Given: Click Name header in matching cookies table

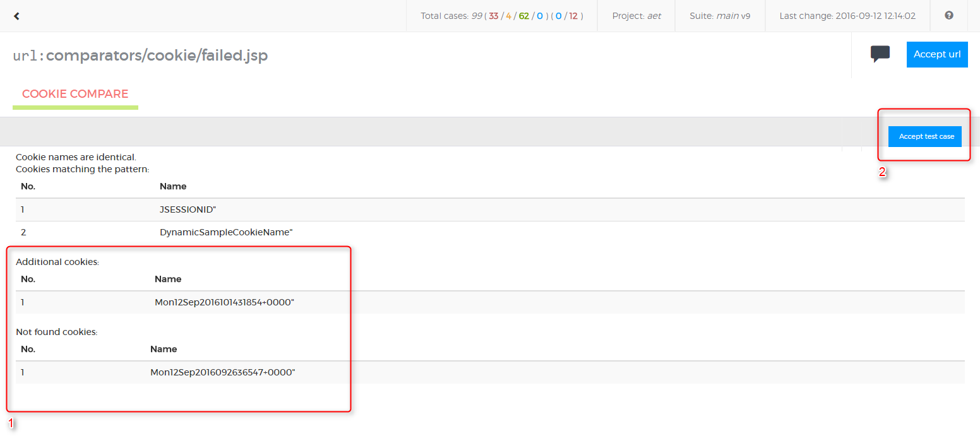Looking at the screenshot, I should [172, 186].
